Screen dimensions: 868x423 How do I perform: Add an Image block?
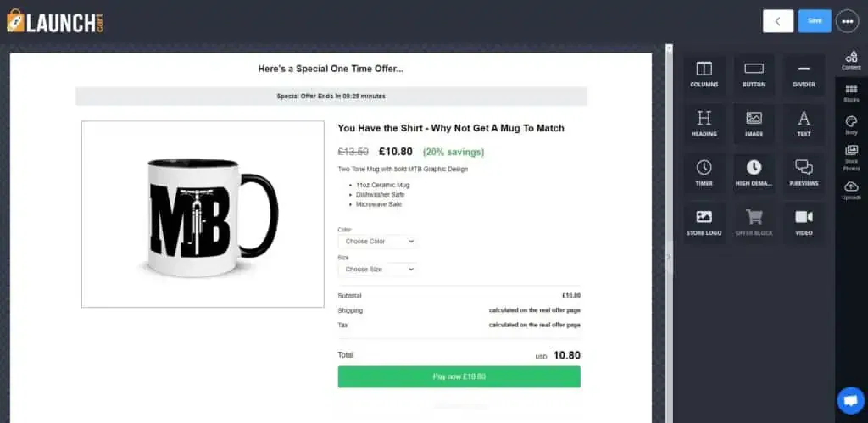[754, 123]
